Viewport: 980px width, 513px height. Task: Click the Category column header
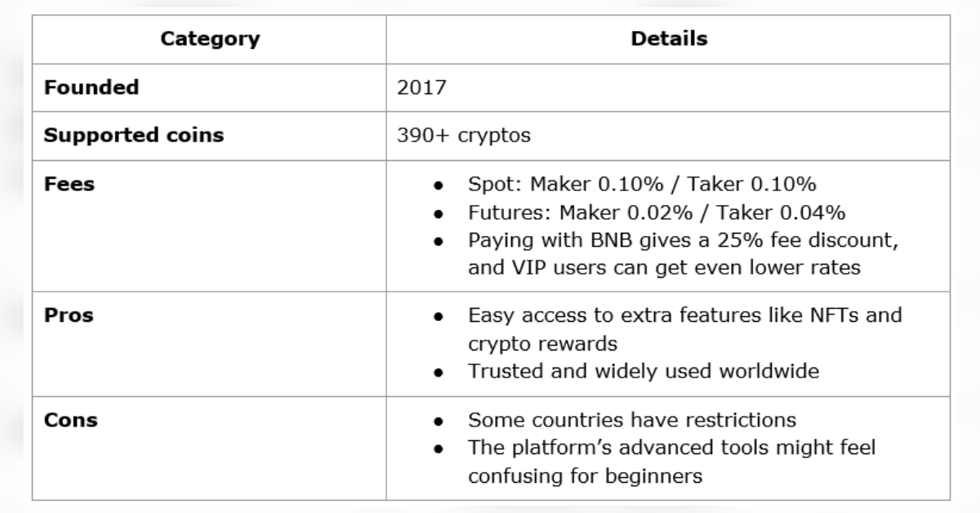click(x=210, y=38)
